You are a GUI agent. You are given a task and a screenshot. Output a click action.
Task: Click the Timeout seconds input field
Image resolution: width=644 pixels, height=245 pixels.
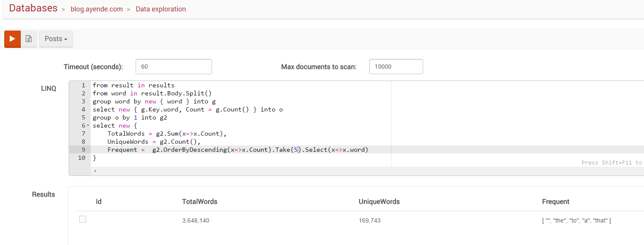point(174,67)
